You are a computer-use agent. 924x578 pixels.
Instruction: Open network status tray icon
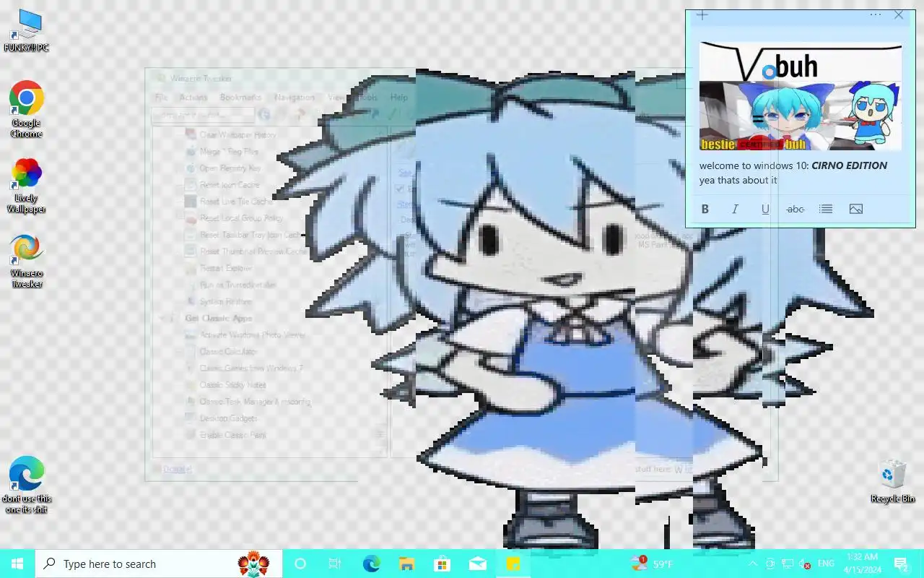(788, 564)
